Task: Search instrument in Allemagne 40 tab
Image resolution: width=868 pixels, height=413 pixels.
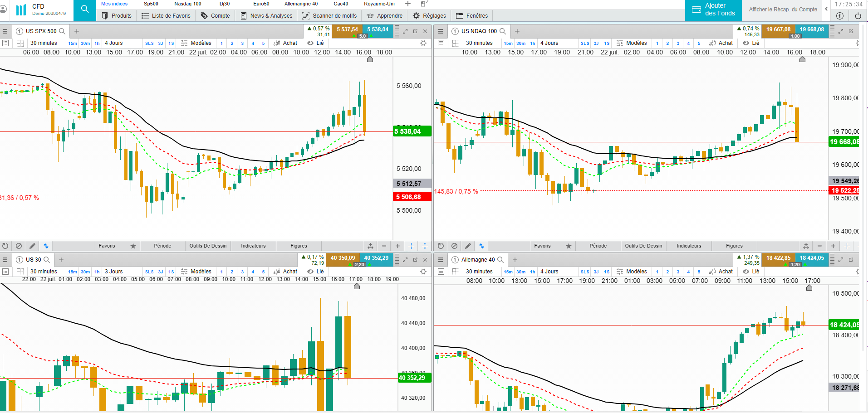Action: [x=500, y=260]
